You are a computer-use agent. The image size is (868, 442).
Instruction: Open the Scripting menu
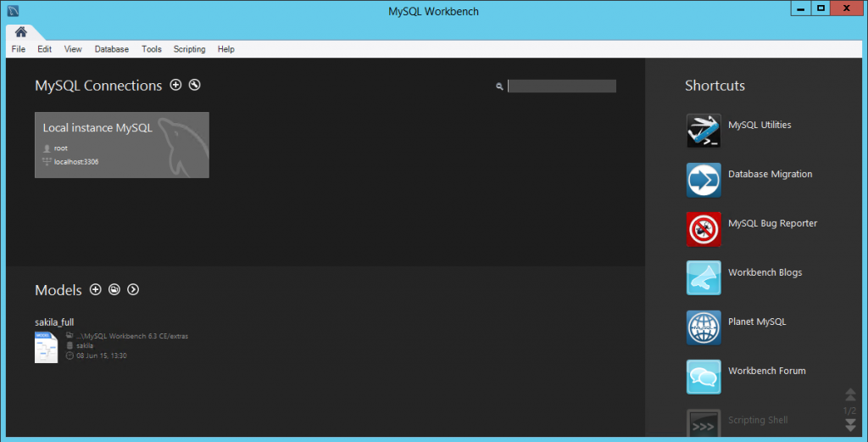pos(189,49)
